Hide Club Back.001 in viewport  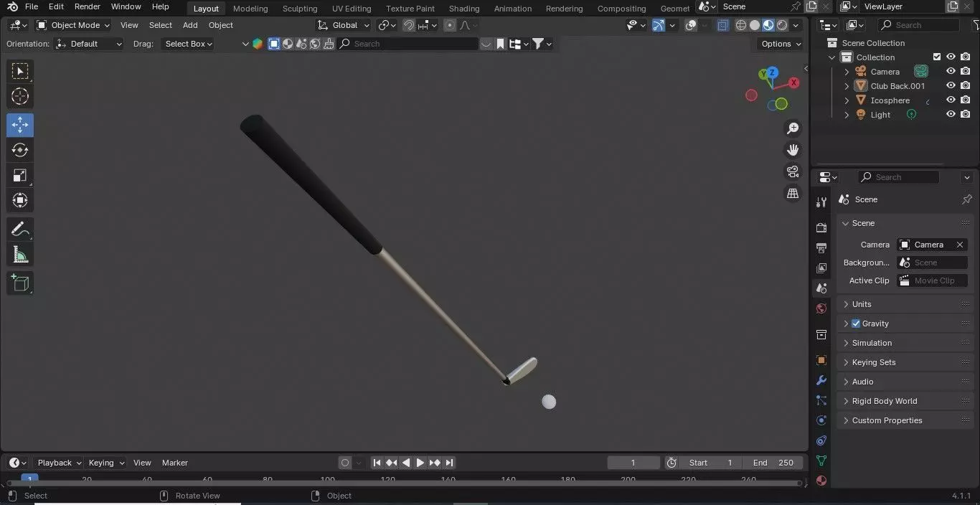(951, 86)
